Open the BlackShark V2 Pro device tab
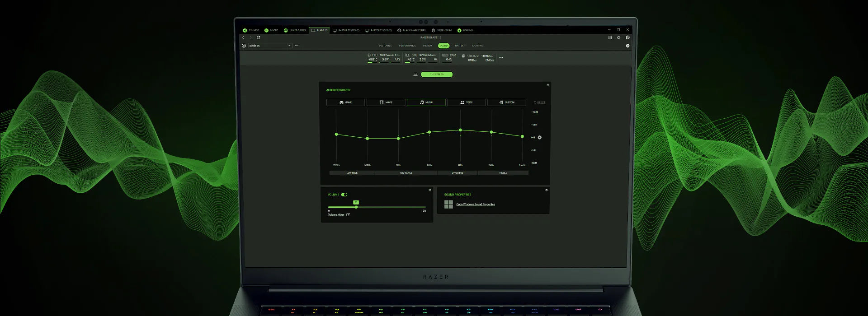868x316 pixels. point(411,30)
